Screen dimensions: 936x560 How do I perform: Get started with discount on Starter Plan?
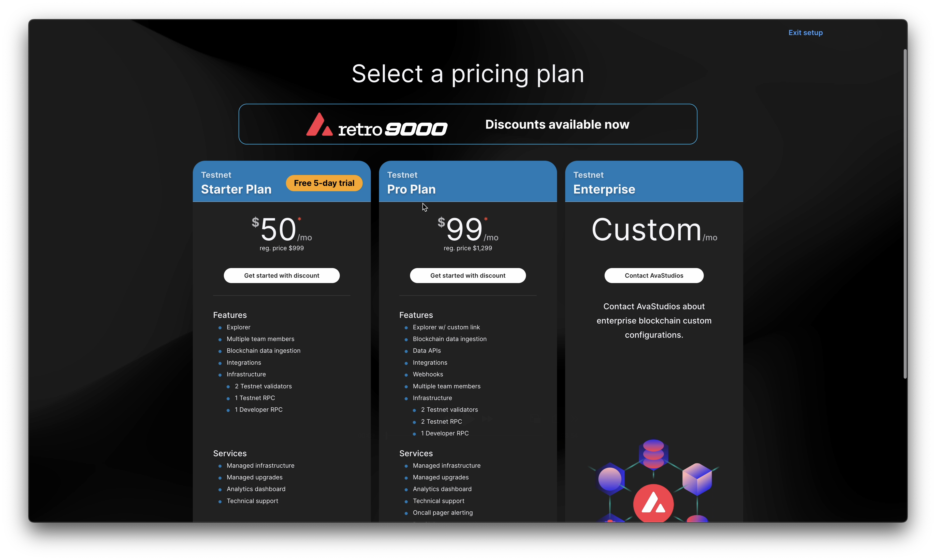[282, 275]
